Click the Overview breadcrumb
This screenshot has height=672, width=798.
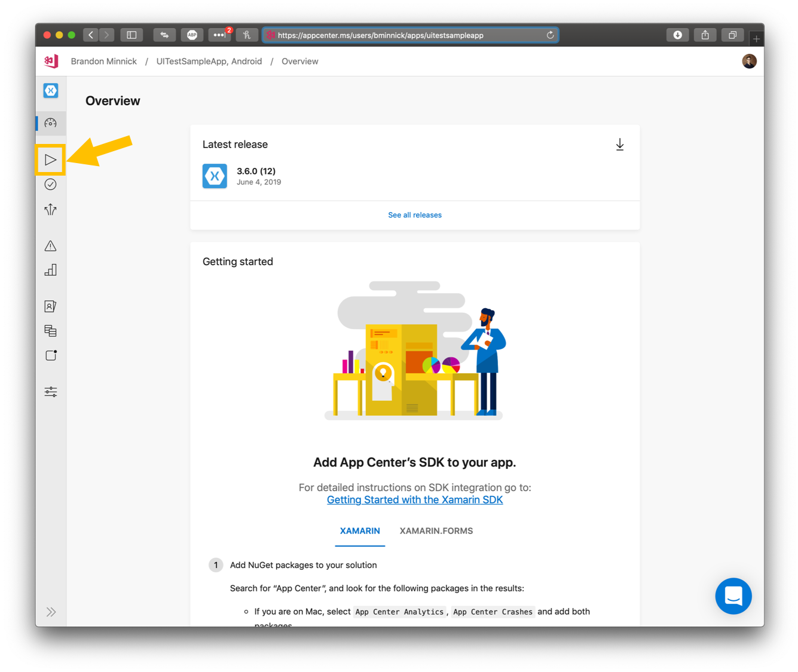coord(300,62)
